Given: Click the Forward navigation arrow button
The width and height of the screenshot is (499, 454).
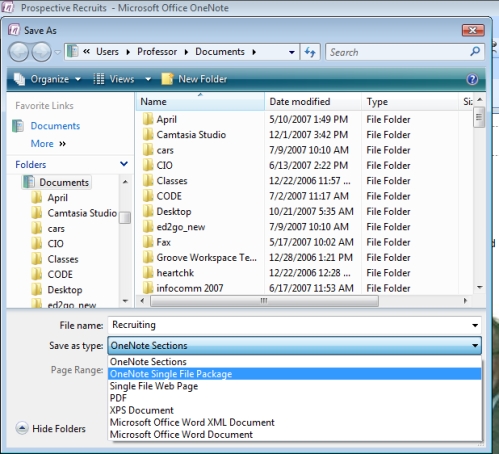Looking at the screenshot, I should (x=41, y=52).
